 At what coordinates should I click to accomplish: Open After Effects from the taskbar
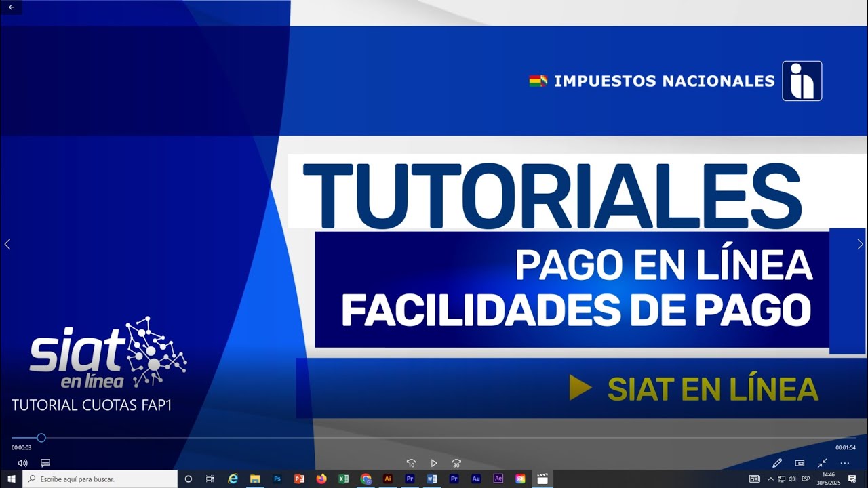pyautogui.click(x=498, y=479)
